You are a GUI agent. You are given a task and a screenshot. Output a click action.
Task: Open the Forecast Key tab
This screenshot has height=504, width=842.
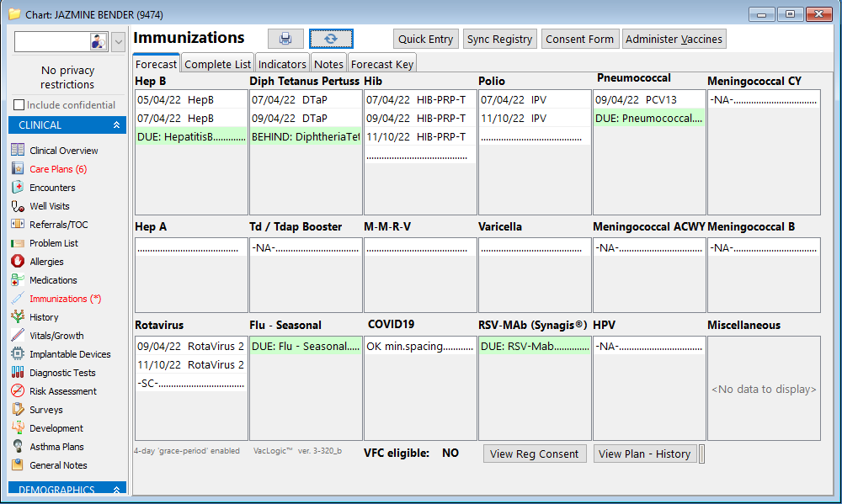[382, 65]
